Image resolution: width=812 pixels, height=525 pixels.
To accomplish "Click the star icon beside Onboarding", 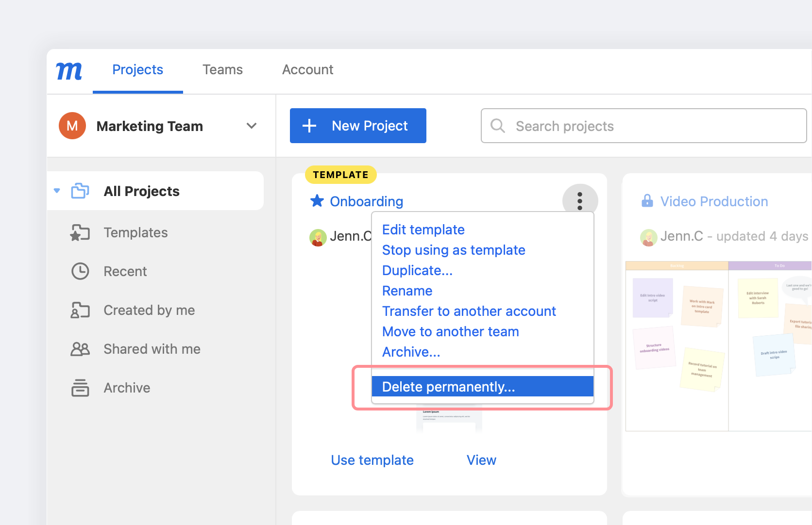I will click(317, 201).
